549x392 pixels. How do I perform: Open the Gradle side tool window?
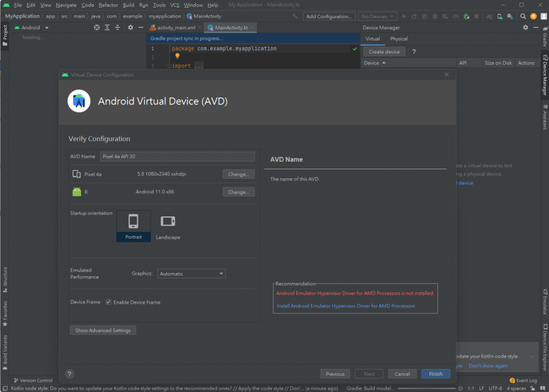pos(545,36)
